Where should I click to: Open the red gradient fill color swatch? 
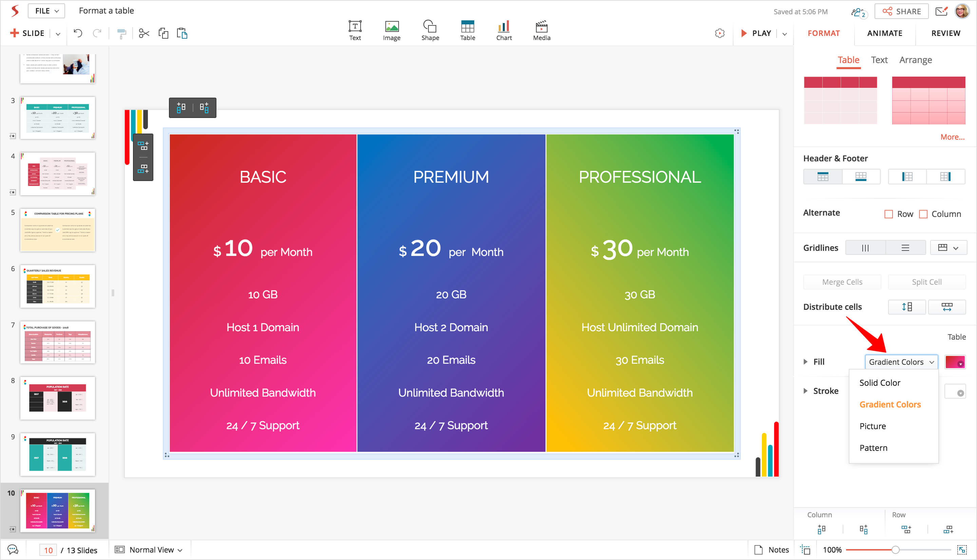point(955,362)
